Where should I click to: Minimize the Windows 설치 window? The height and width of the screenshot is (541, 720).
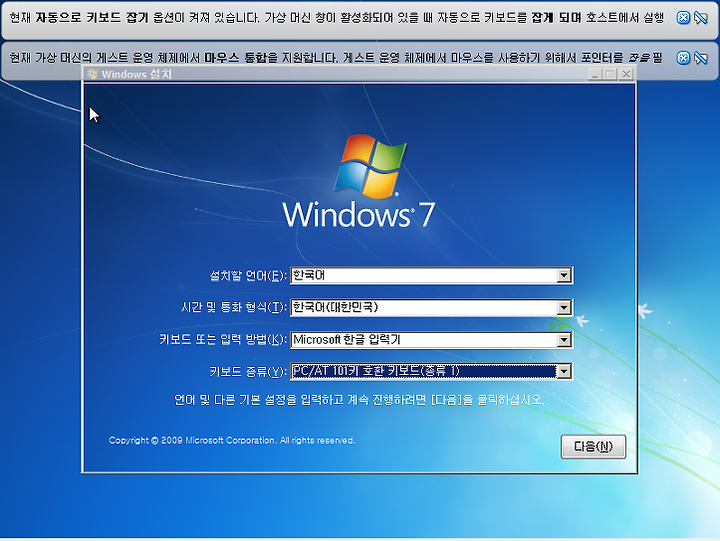(595, 74)
